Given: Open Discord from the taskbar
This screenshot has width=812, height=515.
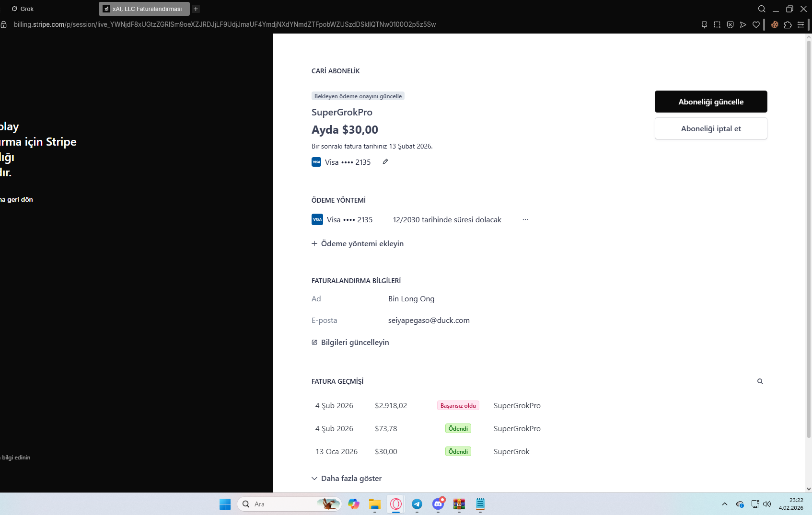Looking at the screenshot, I should tap(438, 504).
